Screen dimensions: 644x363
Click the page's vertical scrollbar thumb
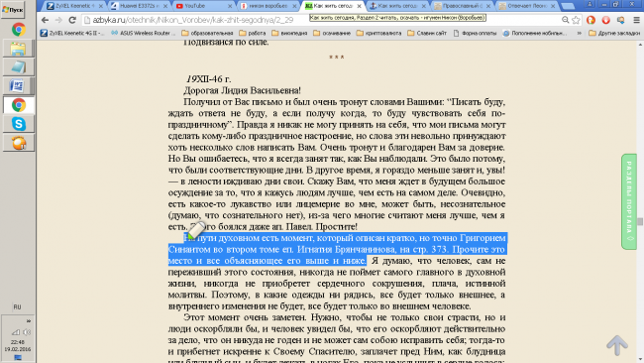click(x=640, y=221)
